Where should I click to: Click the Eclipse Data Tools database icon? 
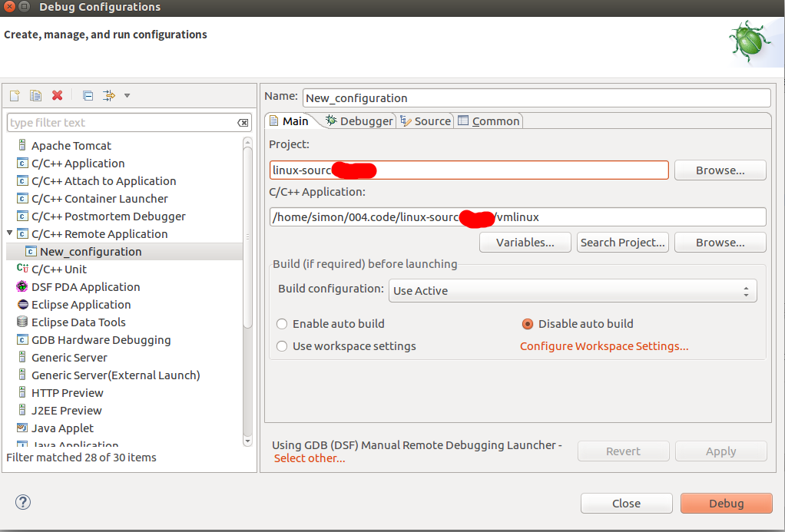22,322
